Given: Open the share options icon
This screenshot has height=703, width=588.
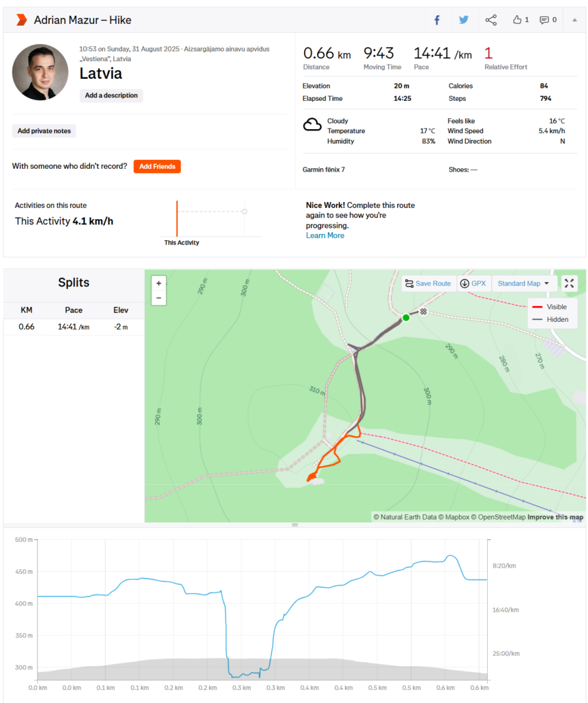Looking at the screenshot, I should pos(491,20).
